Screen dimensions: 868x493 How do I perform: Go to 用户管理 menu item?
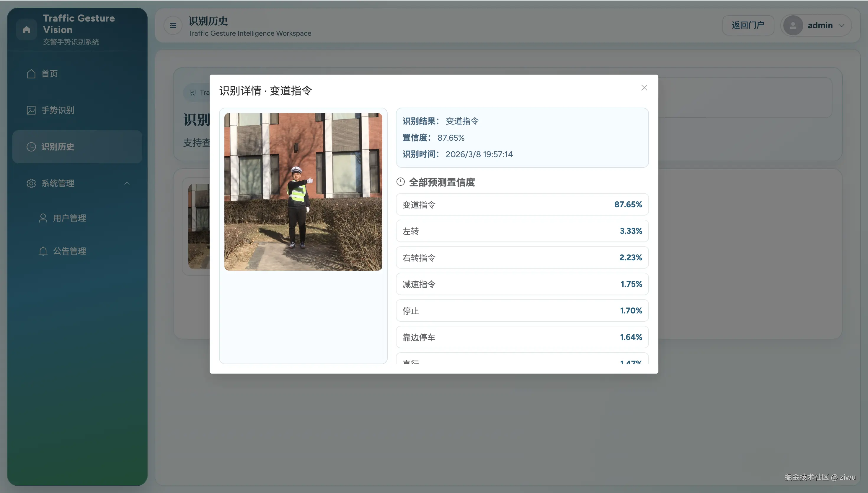pos(69,218)
